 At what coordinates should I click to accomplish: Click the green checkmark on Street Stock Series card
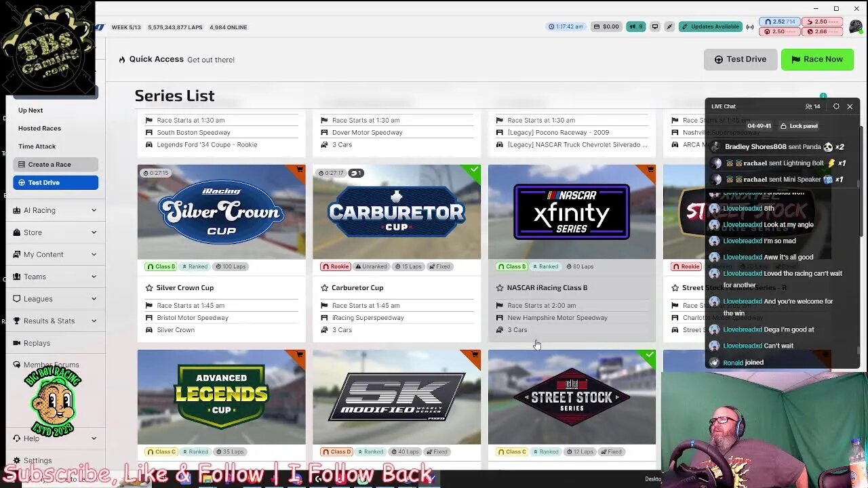[650, 354]
